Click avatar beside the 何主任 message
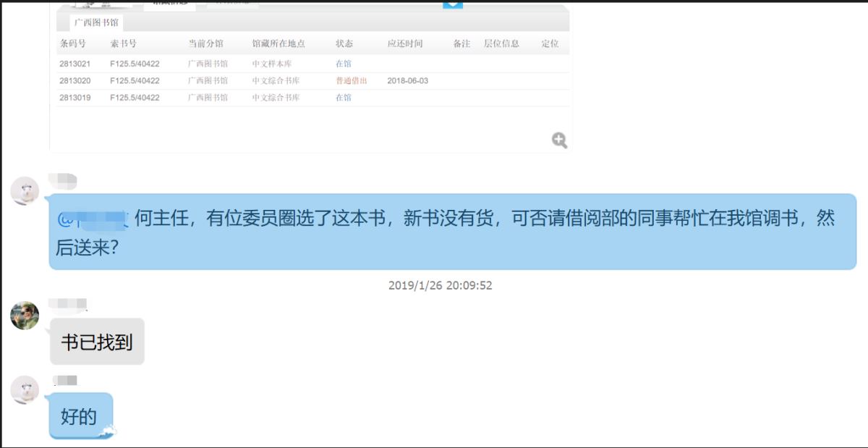This screenshot has height=448, width=868. [25, 190]
